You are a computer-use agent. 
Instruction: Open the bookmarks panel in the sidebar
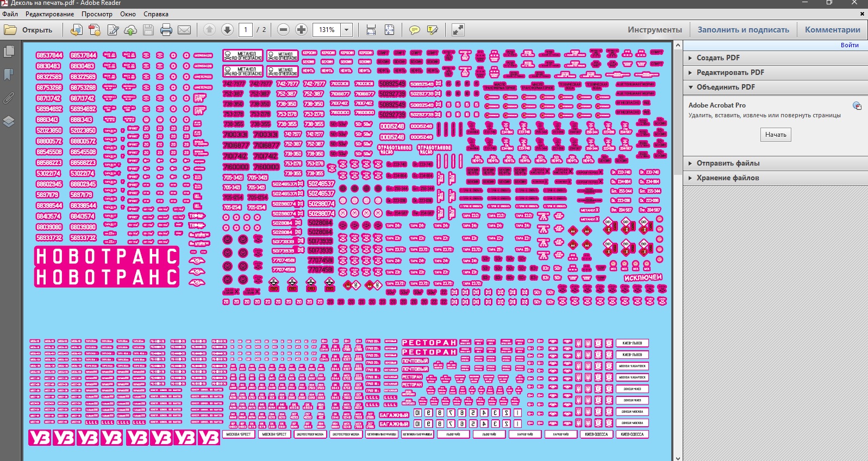[9, 74]
